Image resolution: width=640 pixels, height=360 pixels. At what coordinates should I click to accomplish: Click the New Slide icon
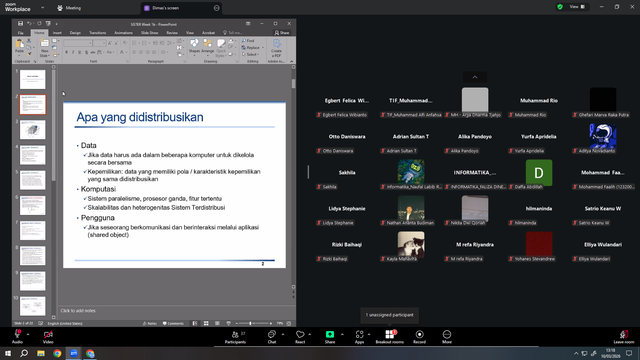[x=44, y=44]
